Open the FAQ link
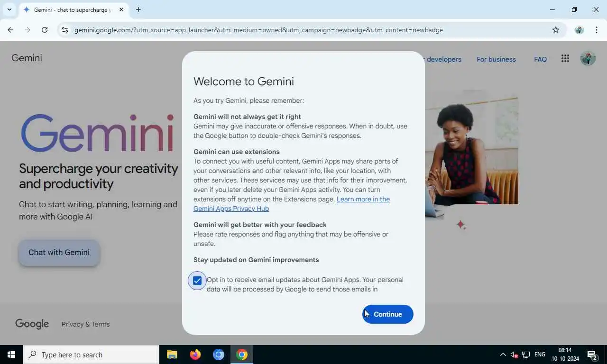The image size is (607, 364). 540,59
